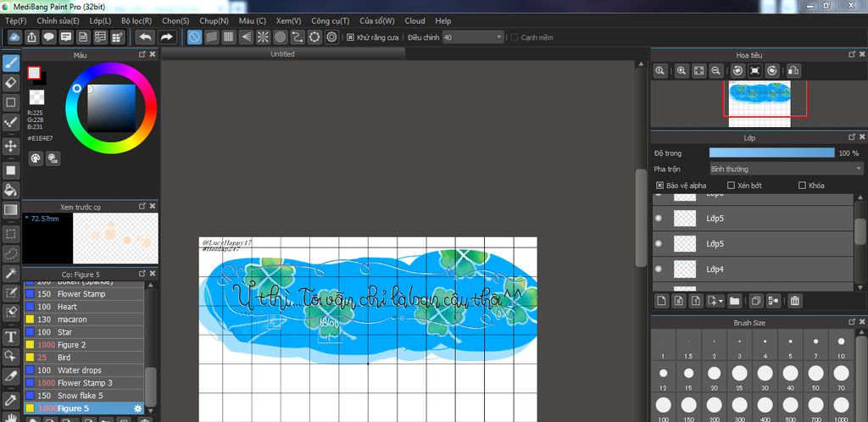Click the Redo arrow
Screen dimensions: 868x422
pos(166,37)
